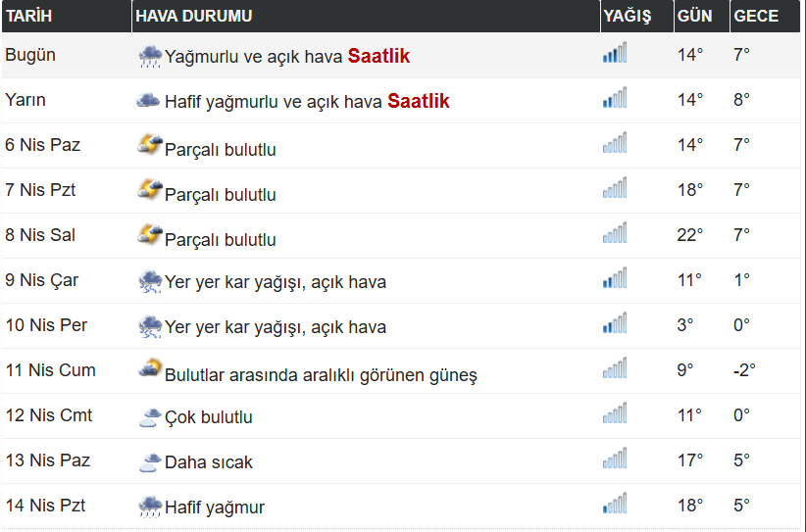
Task: Click the overcast icon for 12 Nis Cmt
Action: click(x=149, y=417)
